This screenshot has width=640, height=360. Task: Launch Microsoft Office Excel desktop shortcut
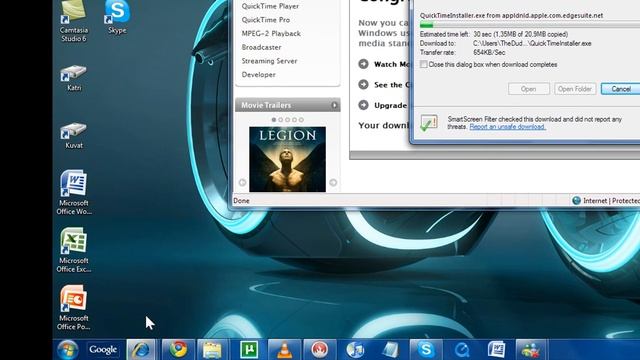click(x=74, y=250)
